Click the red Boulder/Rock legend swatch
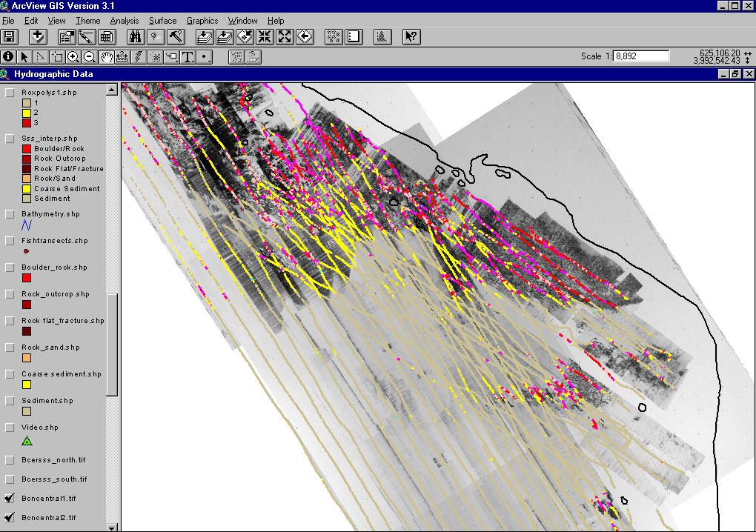Screen dimensions: 756x532 pos(27,149)
